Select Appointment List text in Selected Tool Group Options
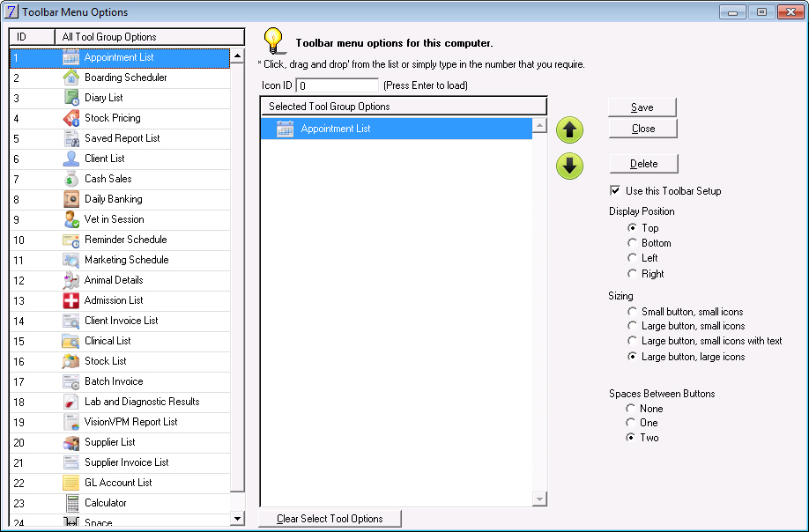Screen dimensions: 809x532 (x=336, y=129)
